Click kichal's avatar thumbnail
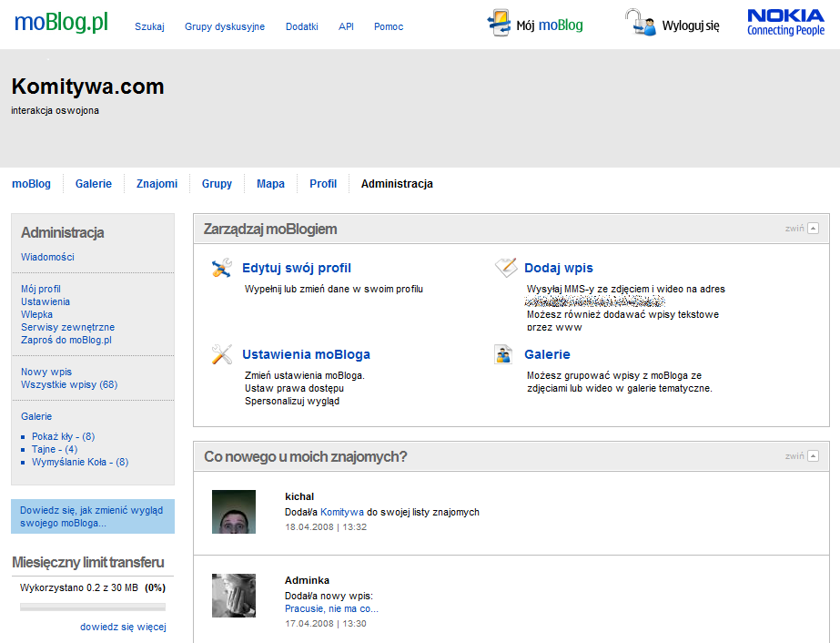This screenshot has height=643, width=840. point(234,512)
